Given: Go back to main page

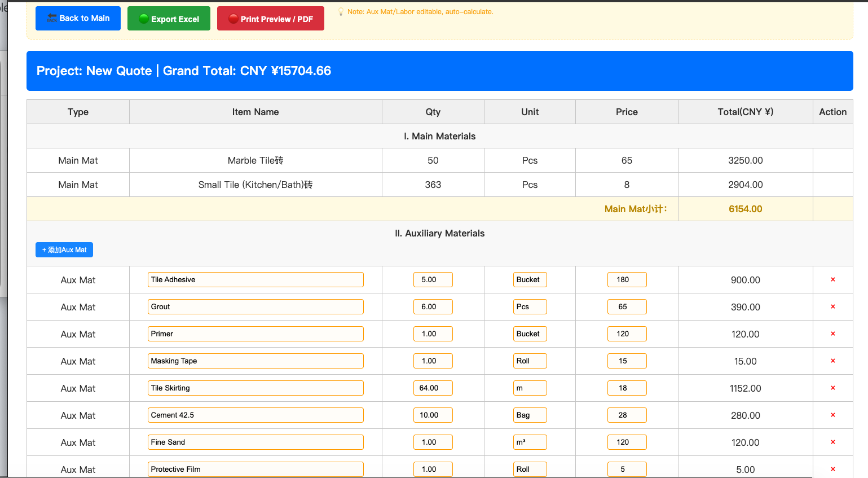Looking at the screenshot, I should point(78,19).
